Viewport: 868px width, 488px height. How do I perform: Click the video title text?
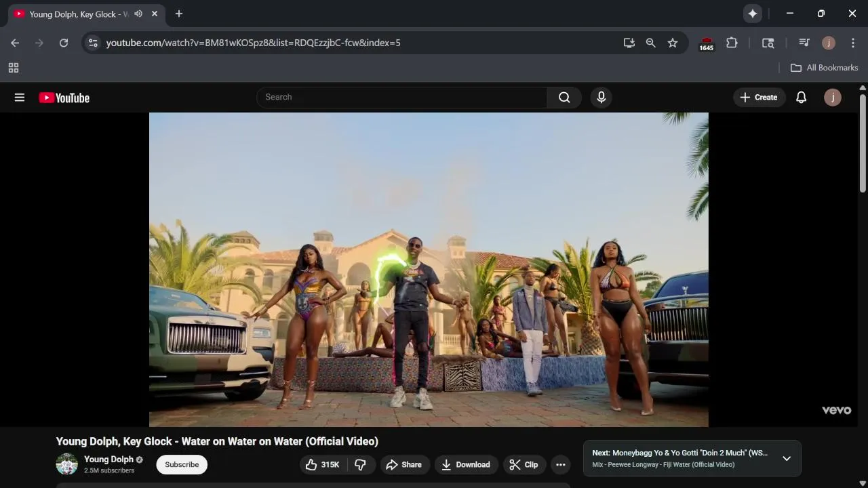point(217,441)
